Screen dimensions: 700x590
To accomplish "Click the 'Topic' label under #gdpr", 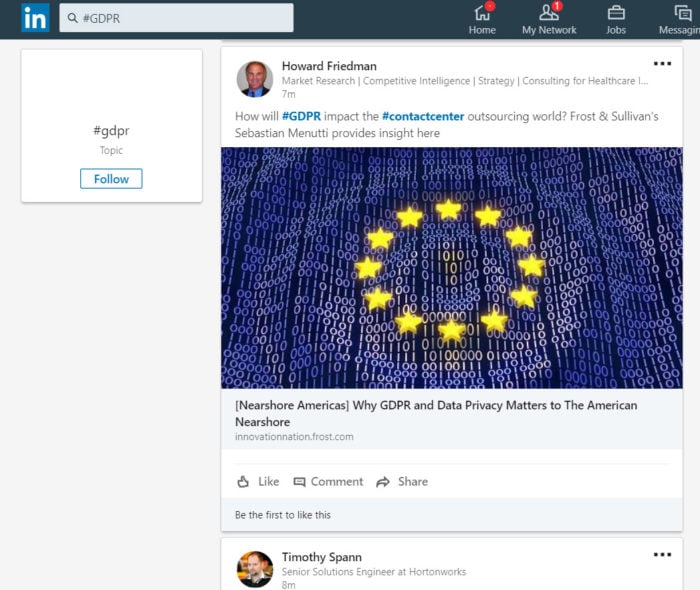I will click(x=111, y=150).
